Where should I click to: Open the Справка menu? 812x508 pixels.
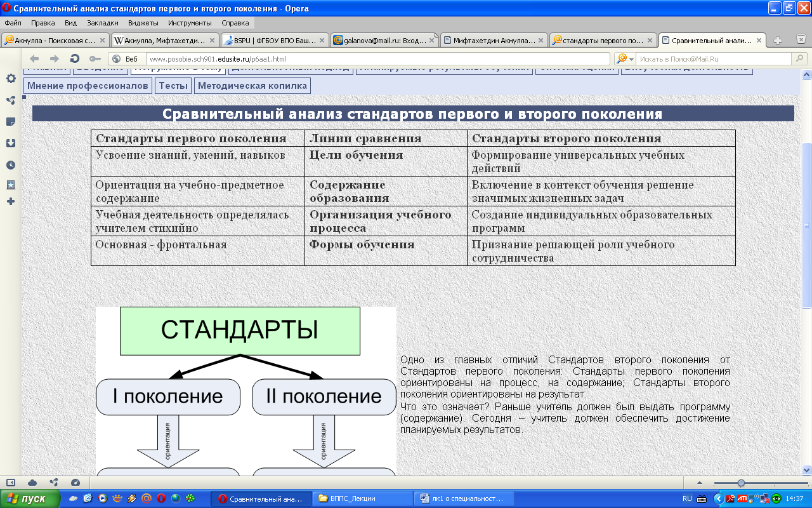pyautogui.click(x=235, y=22)
